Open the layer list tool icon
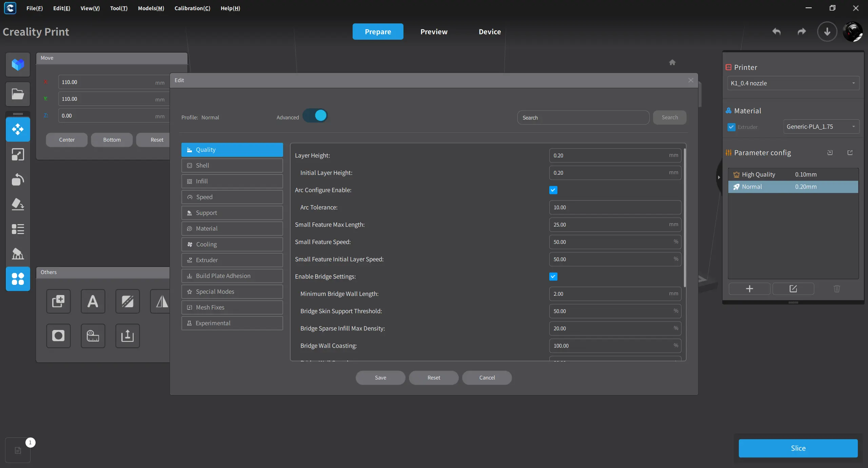Screen dimensions: 868x468 pyautogui.click(x=18, y=229)
